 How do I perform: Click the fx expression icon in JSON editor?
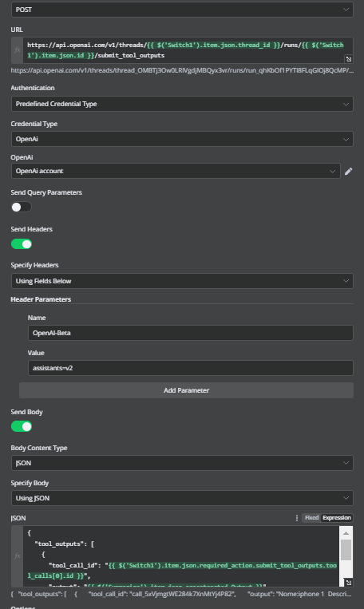coord(18,556)
